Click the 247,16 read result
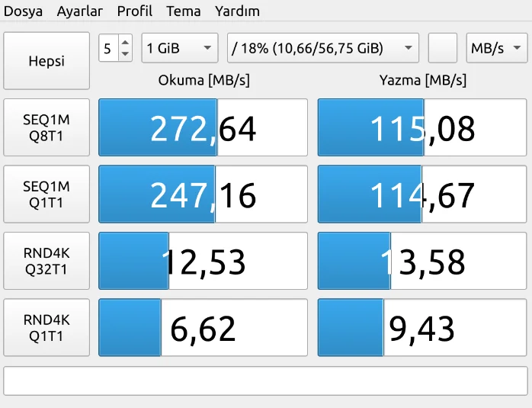This screenshot has width=532, height=408. point(203,194)
